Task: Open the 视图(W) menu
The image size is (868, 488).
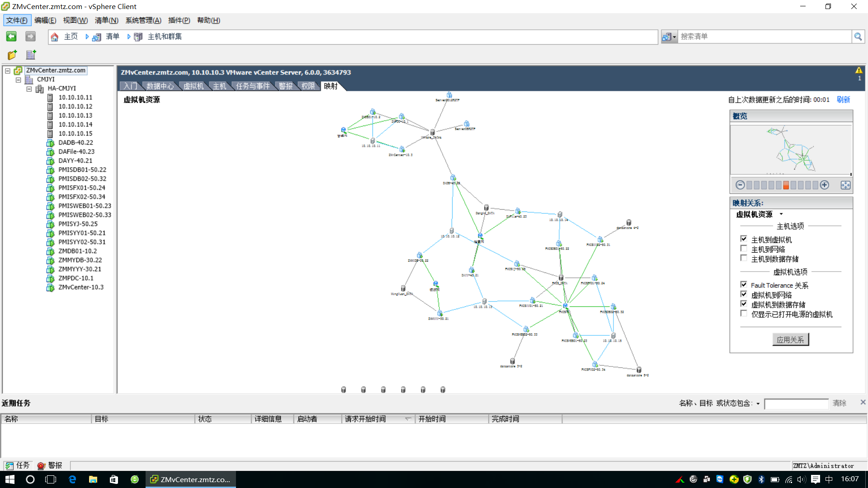Action: [x=75, y=20]
